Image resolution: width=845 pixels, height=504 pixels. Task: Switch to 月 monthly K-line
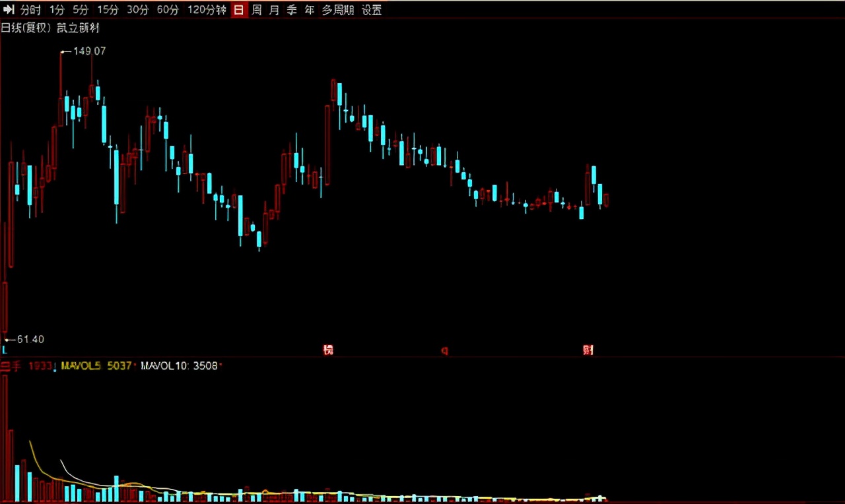(x=275, y=10)
